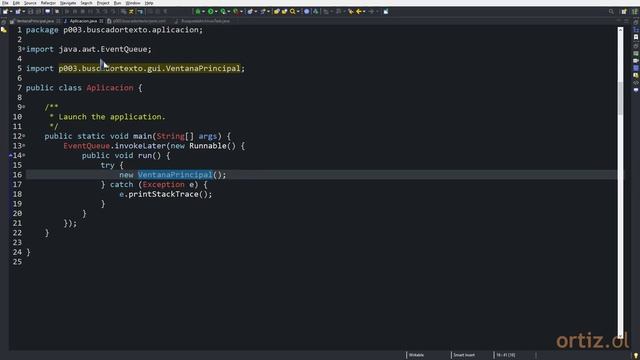Viewport: 640px width, 360px height.
Task: Click the Exception type on line 17
Action: click(x=163, y=184)
